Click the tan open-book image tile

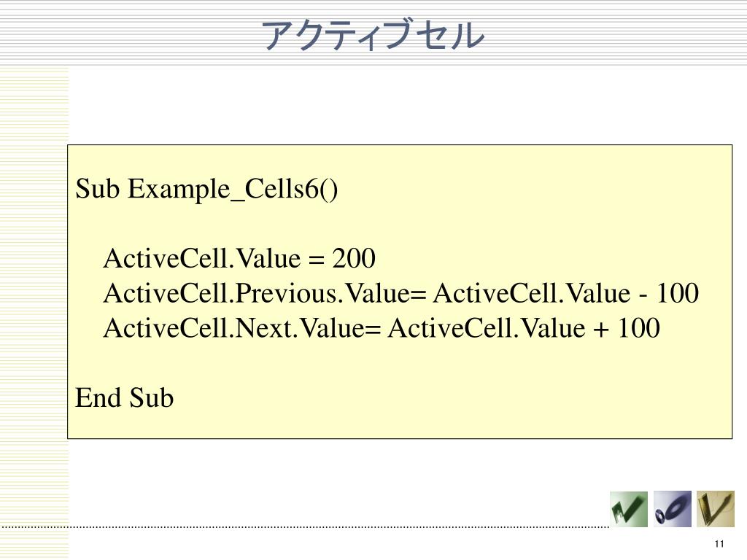[716, 509]
